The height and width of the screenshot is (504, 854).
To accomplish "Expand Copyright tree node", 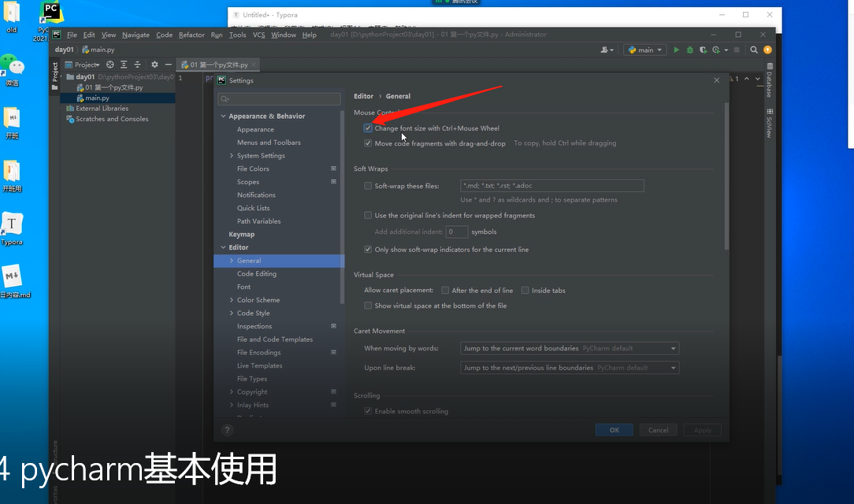I will pos(232,392).
